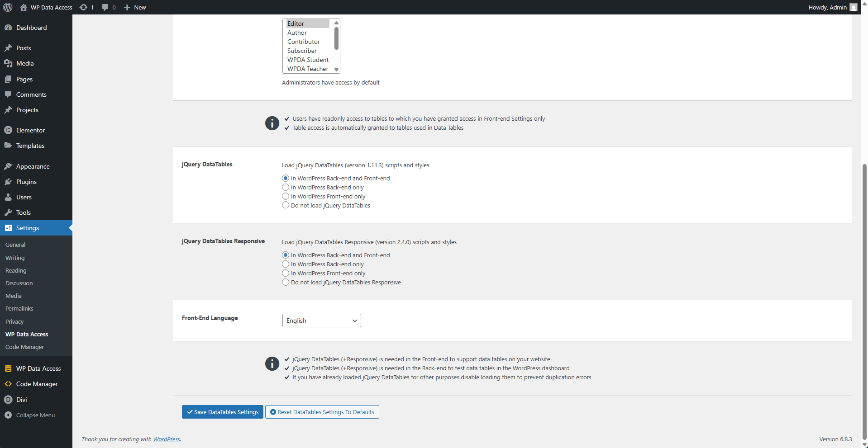Select 'In WordPress Front-end only' for jQuery DataTables
Screen dimensions: 868x448
(x=286, y=196)
